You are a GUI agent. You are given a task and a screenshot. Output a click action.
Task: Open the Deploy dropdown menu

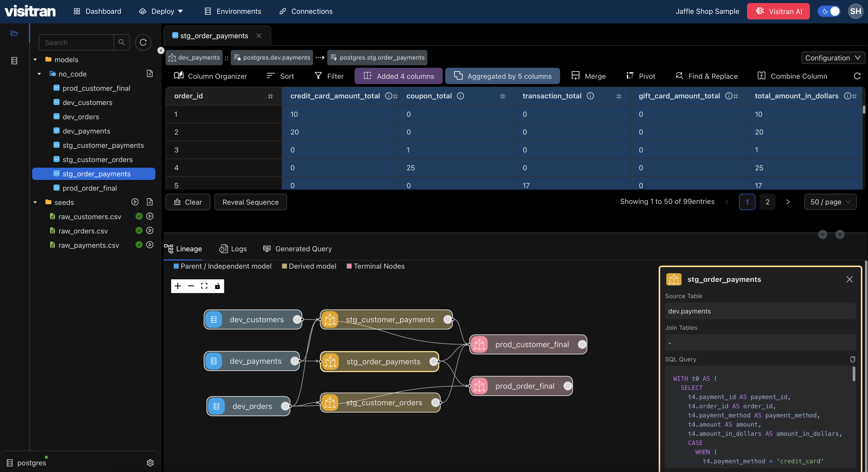pos(161,11)
